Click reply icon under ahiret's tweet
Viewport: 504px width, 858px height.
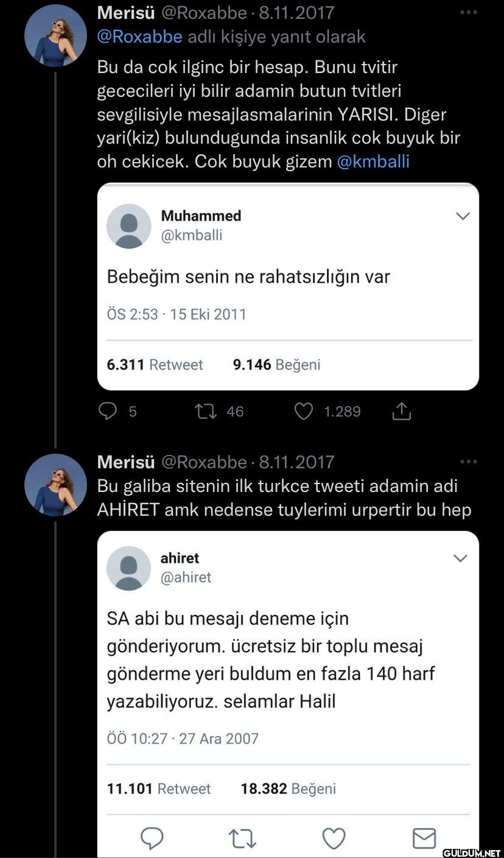(x=152, y=839)
